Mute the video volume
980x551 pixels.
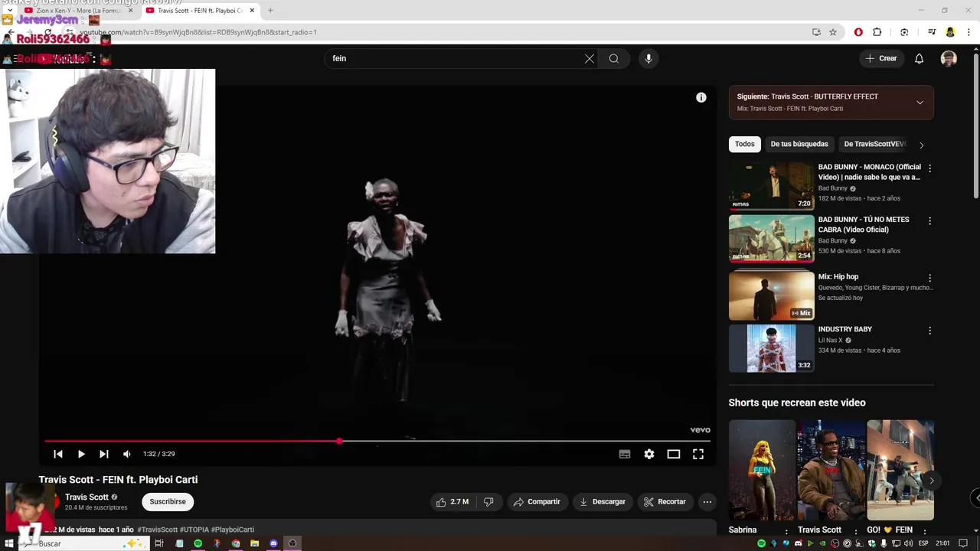(x=127, y=454)
